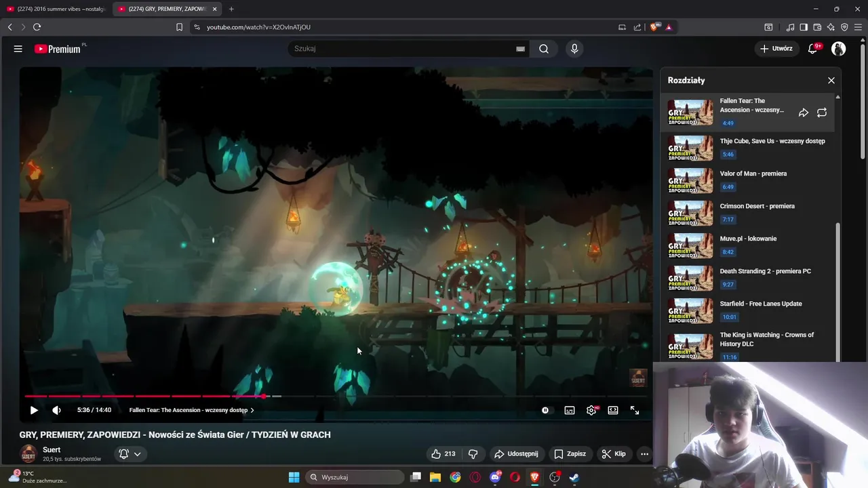The image size is (868, 488).
Task: Open Brave Wallet icon
Action: click(x=817, y=27)
